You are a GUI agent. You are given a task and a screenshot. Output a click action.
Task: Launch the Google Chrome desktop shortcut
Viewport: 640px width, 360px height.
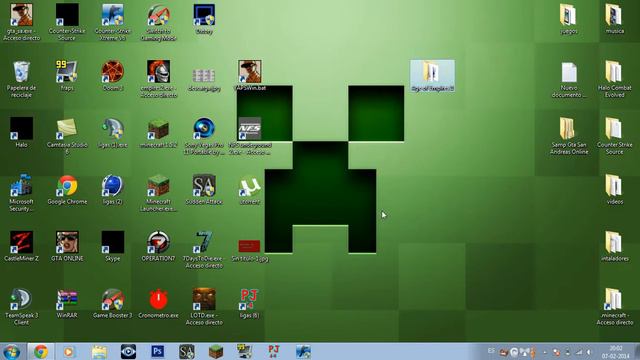tap(67, 190)
